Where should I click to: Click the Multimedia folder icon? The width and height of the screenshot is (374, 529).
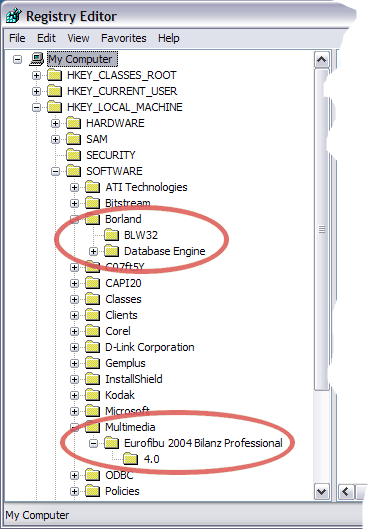92,427
